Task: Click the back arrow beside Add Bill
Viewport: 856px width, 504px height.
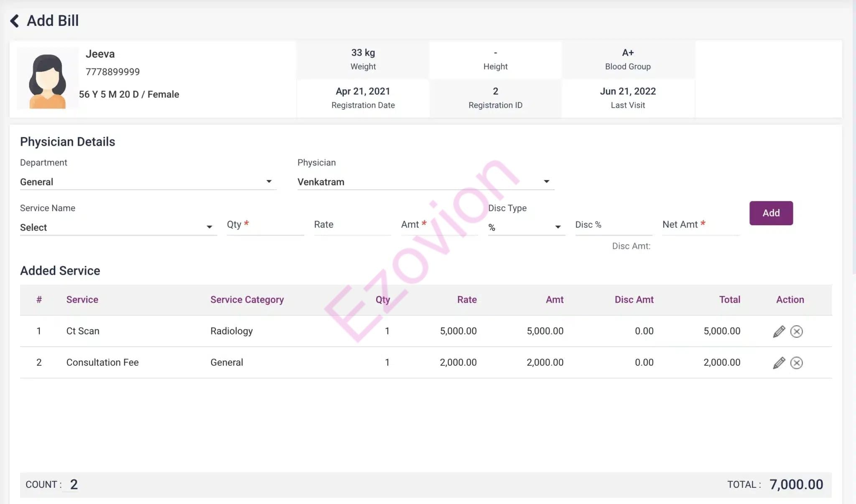Action: pos(15,21)
